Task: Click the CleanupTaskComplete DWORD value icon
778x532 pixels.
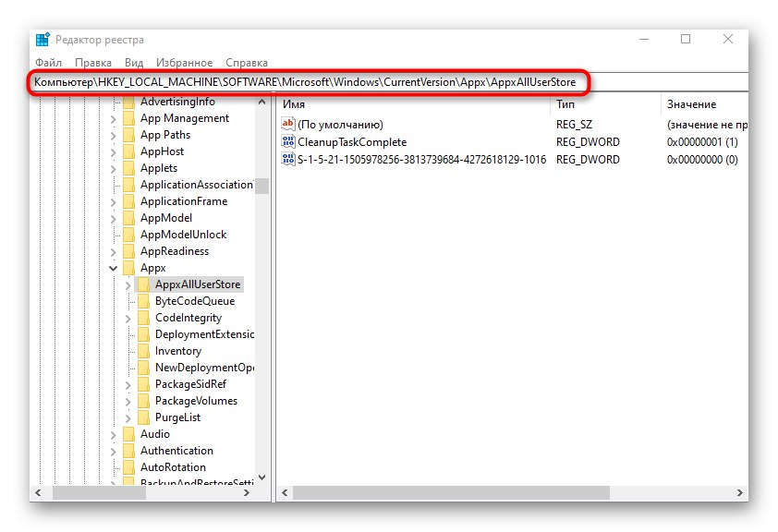Action: pyautogui.click(x=287, y=142)
